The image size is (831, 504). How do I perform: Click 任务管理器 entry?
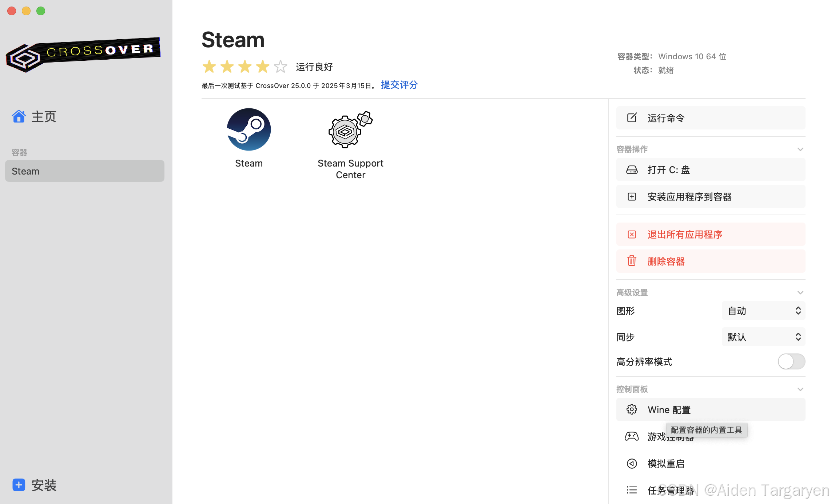[x=711, y=490]
